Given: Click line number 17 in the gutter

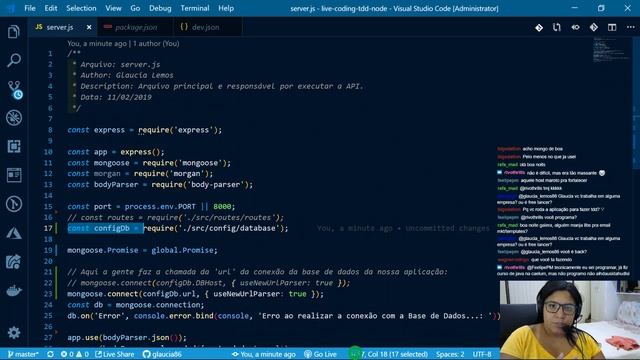Looking at the screenshot, I should pyautogui.click(x=48, y=228).
